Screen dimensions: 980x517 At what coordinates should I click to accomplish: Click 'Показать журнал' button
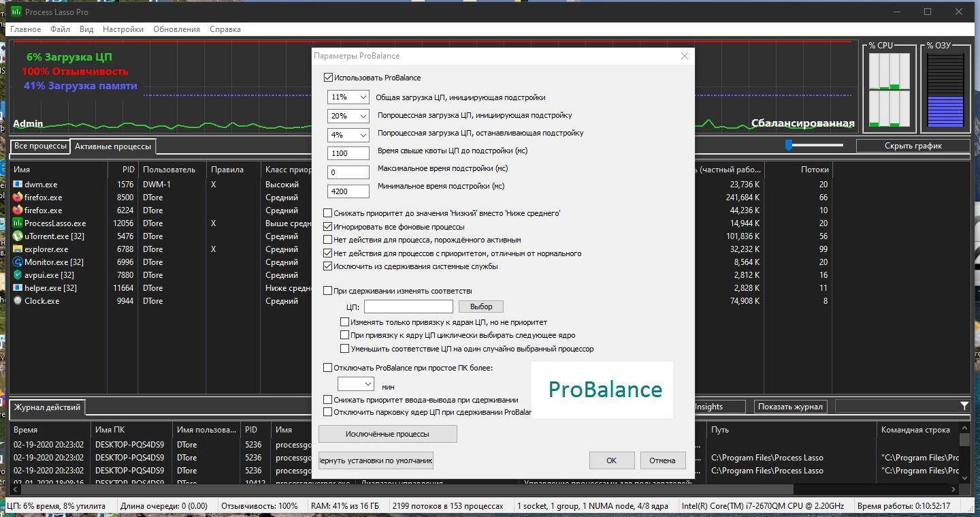tap(790, 407)
